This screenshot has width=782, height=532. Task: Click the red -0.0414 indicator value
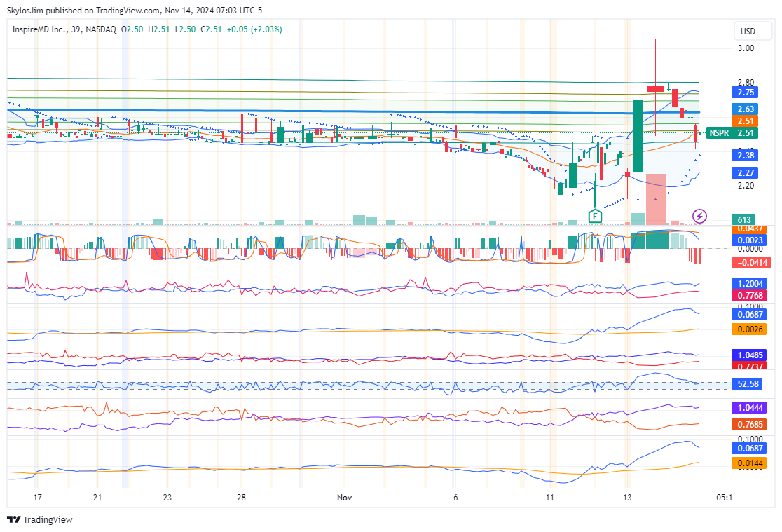point(750,262)
